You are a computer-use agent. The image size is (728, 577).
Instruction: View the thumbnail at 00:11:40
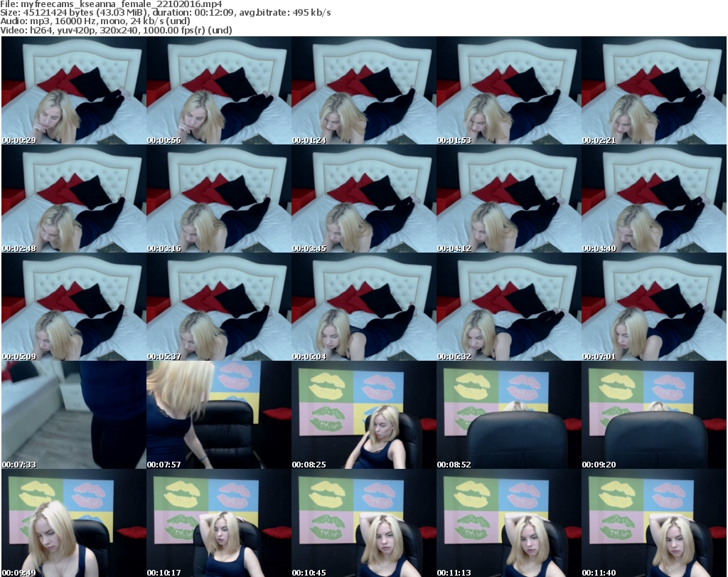click(x=654, y=523)
